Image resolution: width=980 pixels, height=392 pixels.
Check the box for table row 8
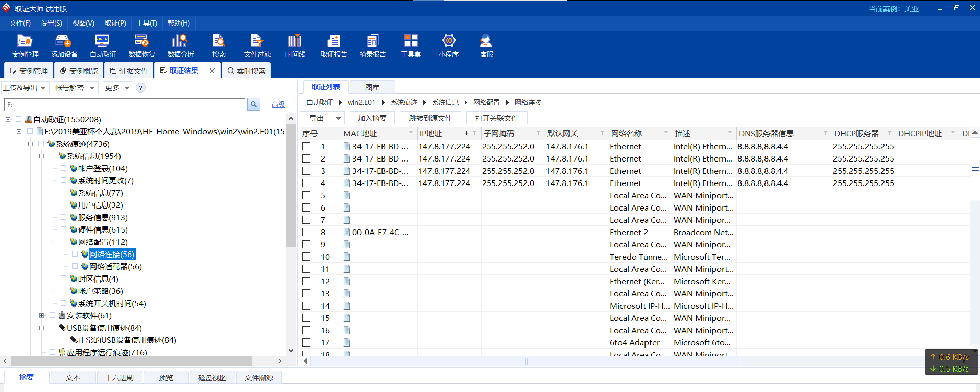coord(306,232)
